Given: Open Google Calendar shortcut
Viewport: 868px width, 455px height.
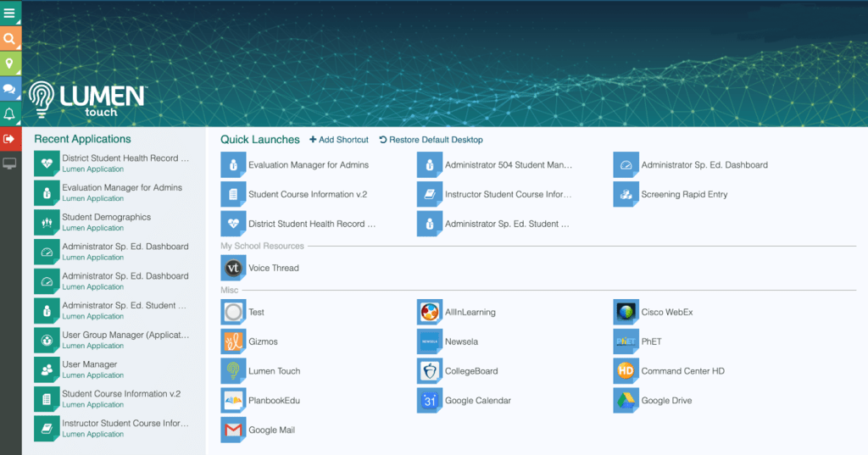Looking at the screenshot, I should 429,401.
